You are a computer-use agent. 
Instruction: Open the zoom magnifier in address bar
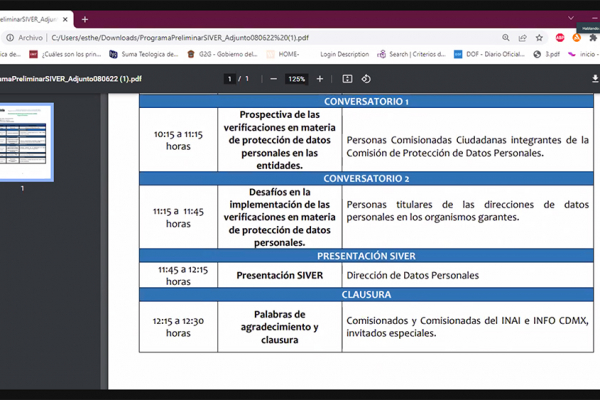coord(505,38)
